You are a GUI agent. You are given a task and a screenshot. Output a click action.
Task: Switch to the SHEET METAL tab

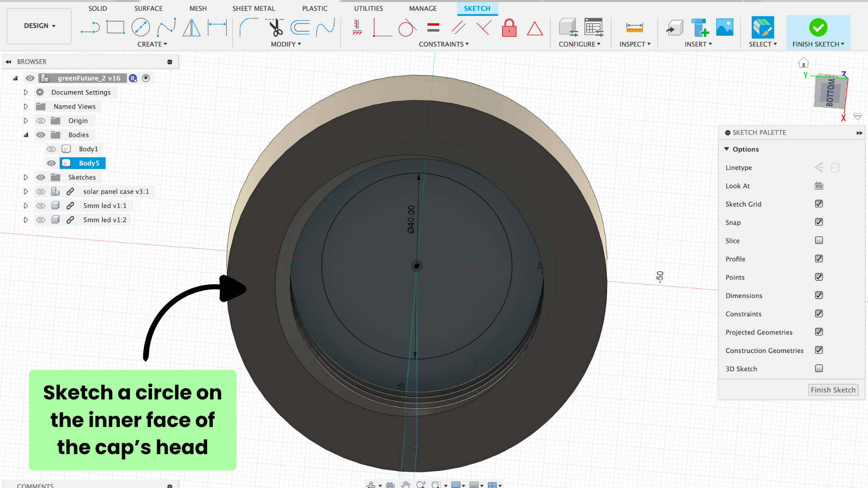click(254, 8)
